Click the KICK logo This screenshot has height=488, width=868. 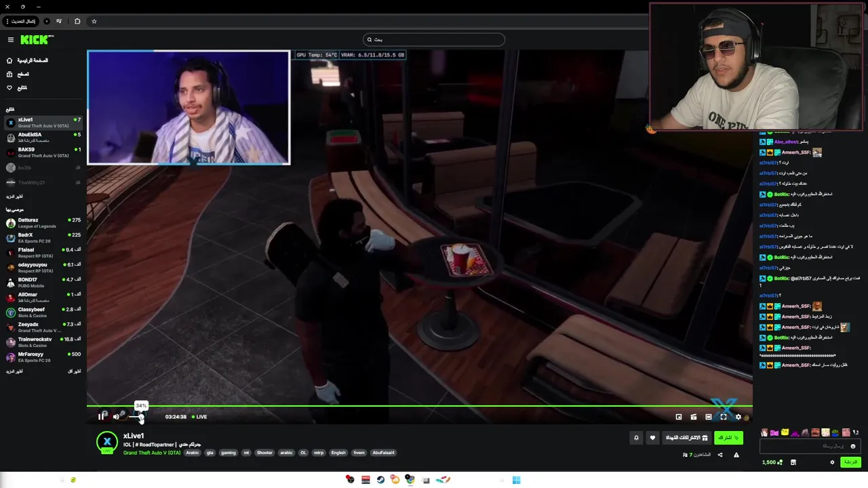[37, 40]
